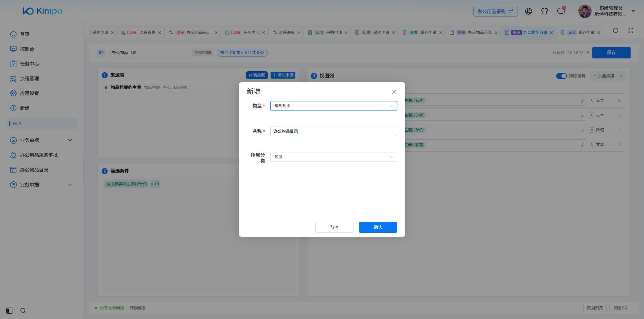Open function editor for 分类 column
This screenshot has height=319, width=644.
583,116
